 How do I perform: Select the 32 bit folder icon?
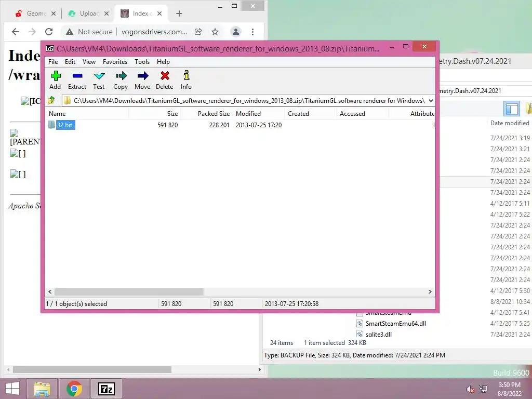pyautogui.click(x=51, y=125)
